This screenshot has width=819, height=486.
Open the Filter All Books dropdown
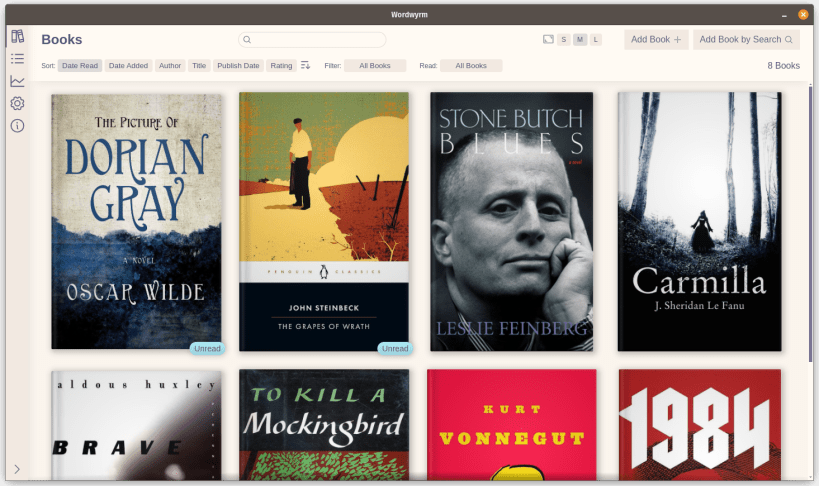(375, 65)
